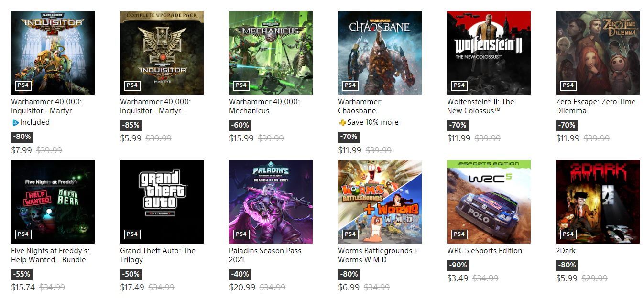Click the PS Plus Save 10% icon
Image resolution: width=644 pixels, height=298 pixels.
pos(342,123)
